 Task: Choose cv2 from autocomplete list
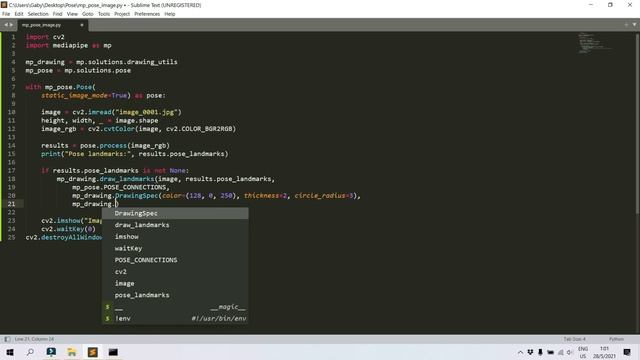[175, 271]
